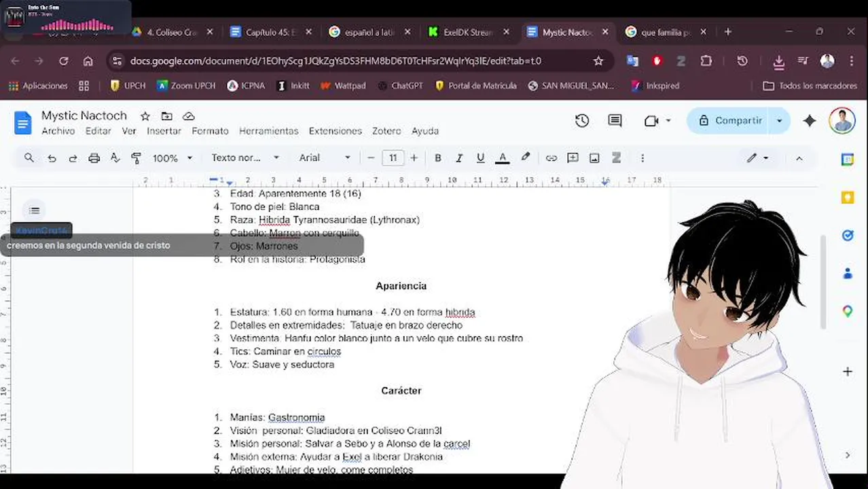This screenshot has width=868, height=489.
Task: Decrease the font size with minus
Action: [x=371, y=158]
